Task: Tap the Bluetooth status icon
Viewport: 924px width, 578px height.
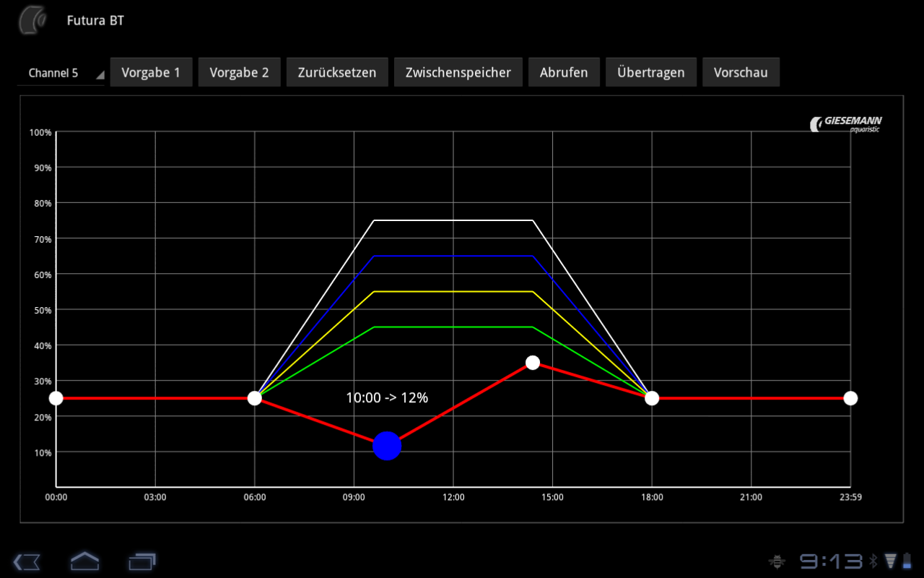Action: tap(873, 561)
